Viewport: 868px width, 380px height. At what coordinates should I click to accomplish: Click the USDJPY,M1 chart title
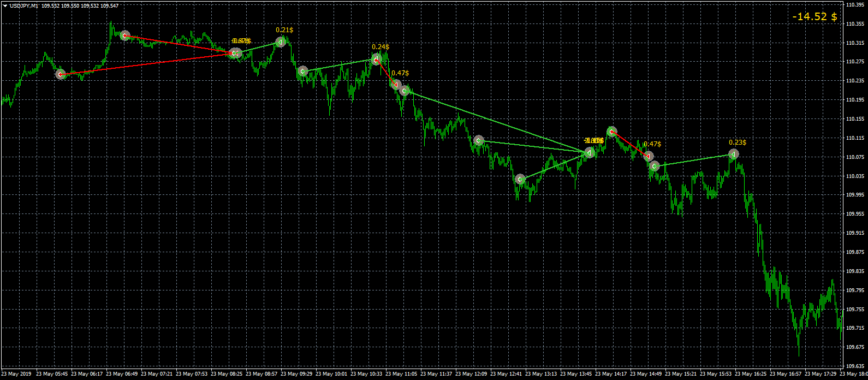point(23,5)
